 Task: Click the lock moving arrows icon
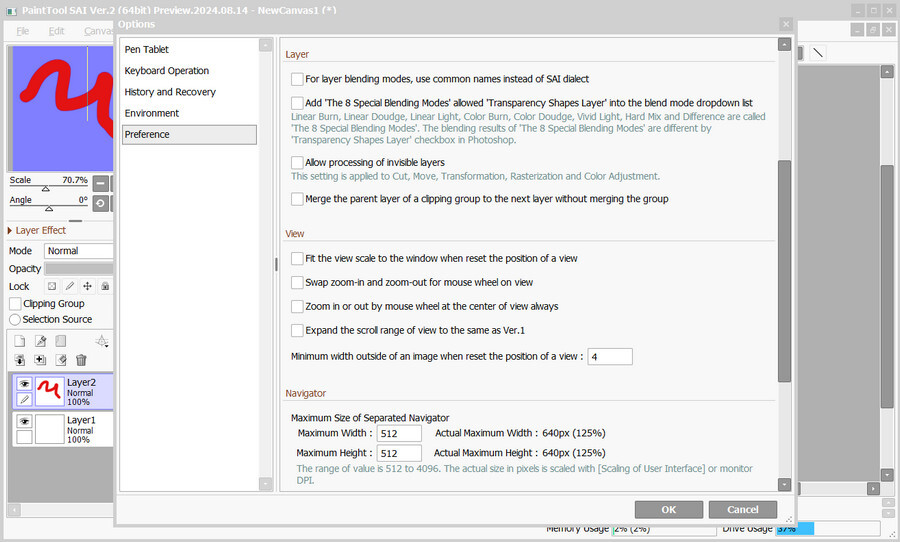pos(87,286)
